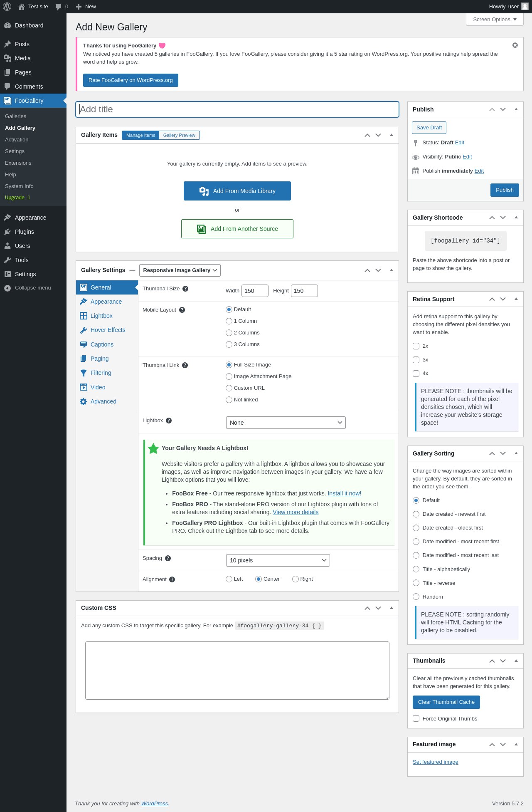Viewport: 532px width, 812px height.
Task: Move the Thumbnails panel down
Action: pos(503,661)
